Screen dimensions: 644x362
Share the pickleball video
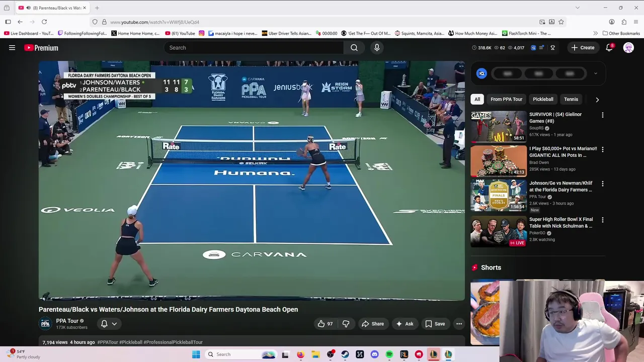coord(373,324)
